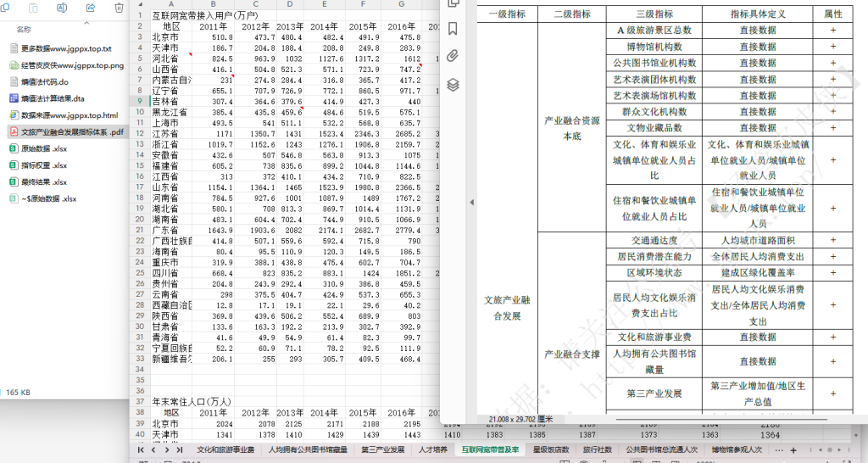Go to last sheet with the navigation arrow
This screenshot has height=463, width=868.
[180, 449]
